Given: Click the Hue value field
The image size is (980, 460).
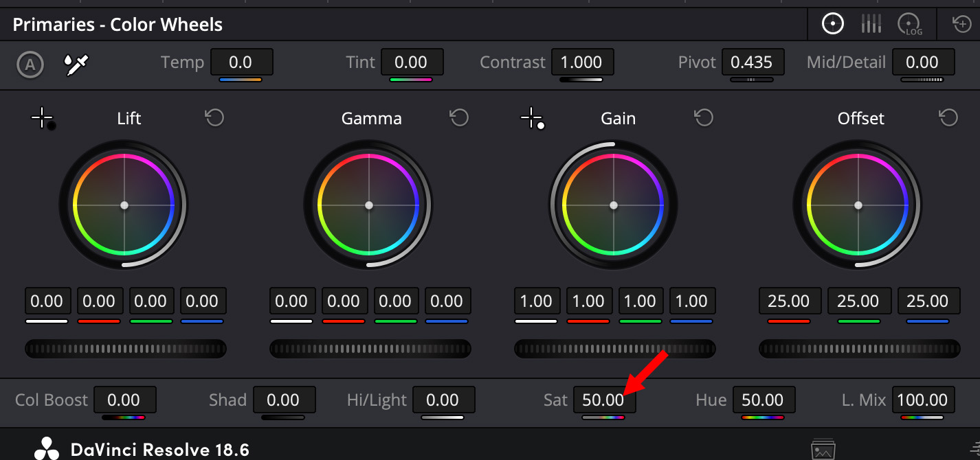Looking at the screenshot, I should 764,400.
